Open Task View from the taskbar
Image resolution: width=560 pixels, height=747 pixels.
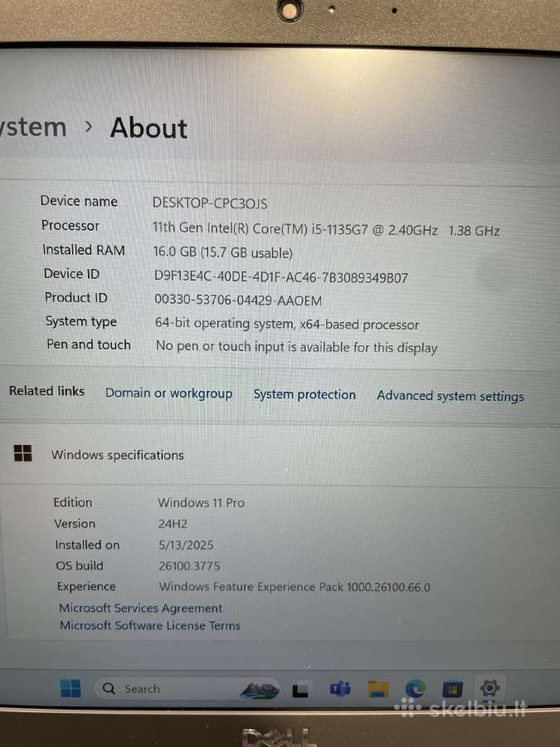(300, 690)
